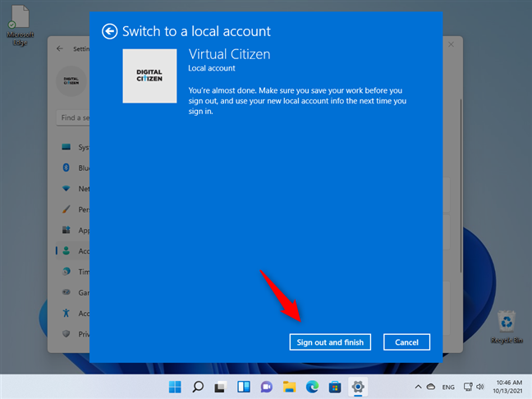Select Accounts in Settings sidebar
Viewport: 532px width, 399px height.
click(x=72, y=250)
